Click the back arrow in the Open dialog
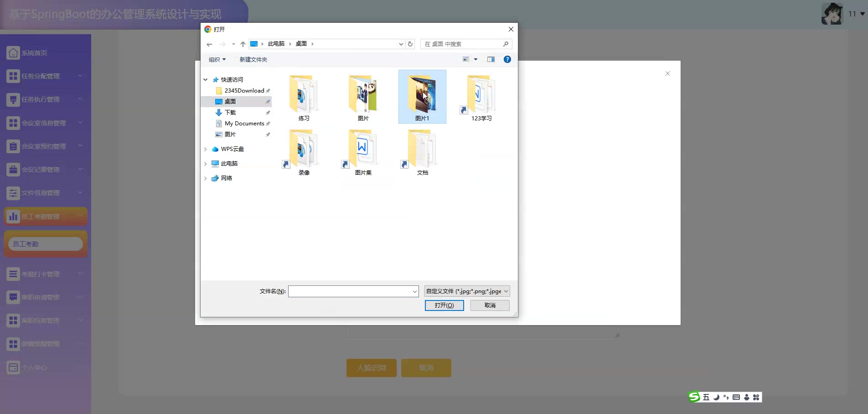The height and width of the screenshot is (414, 868). [209, 44]
